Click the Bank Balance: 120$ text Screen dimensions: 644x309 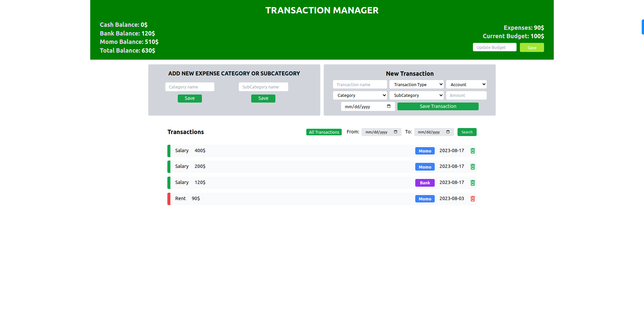127,34
